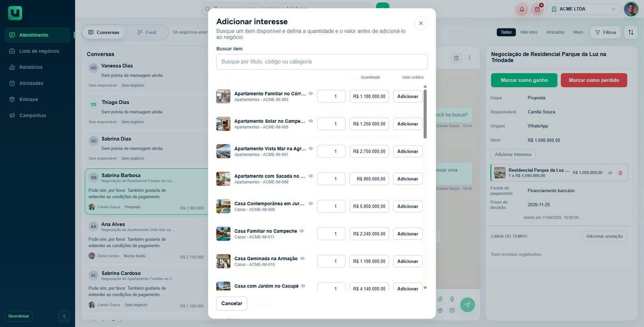Delete the Residencial Parque da Luz interest
Image resolution: width=644 pixels, height=327 pixels.
click(x=620, y=173)
